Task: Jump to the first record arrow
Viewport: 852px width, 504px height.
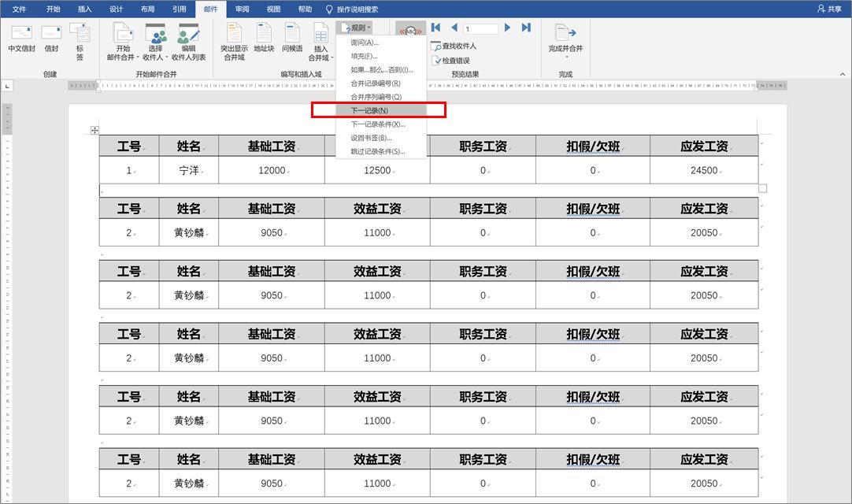Action: [435, 27]
